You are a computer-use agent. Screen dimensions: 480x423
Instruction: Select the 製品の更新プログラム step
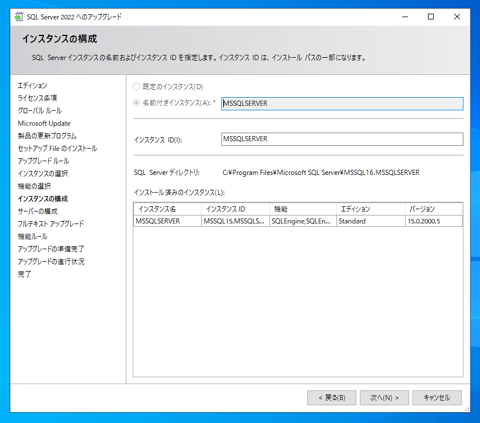click(47, 136)
